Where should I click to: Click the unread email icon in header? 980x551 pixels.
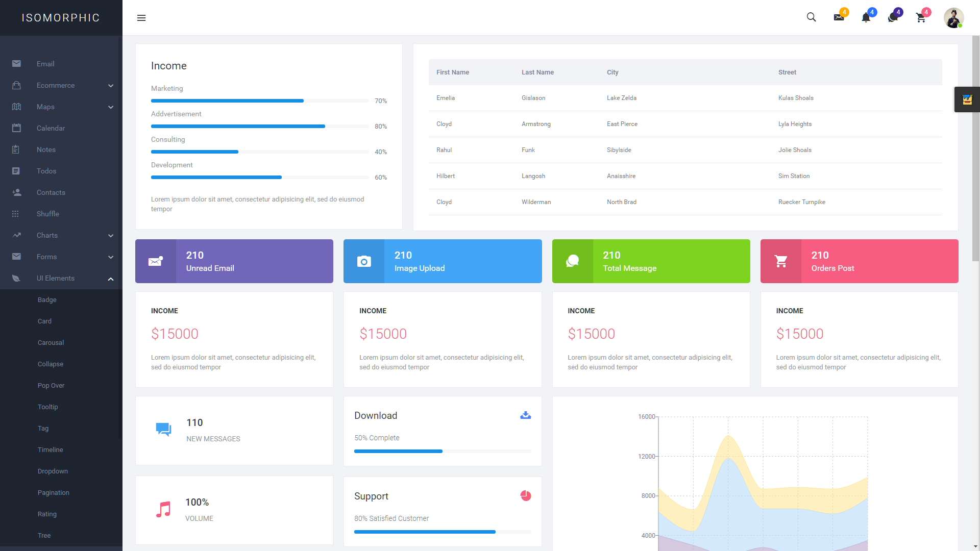(x=839, y=17)
